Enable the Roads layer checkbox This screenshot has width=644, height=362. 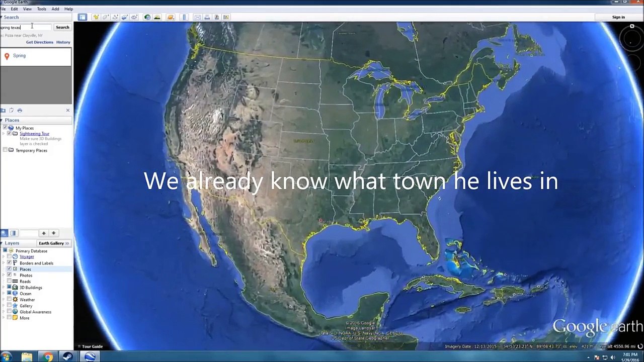coord(9,282)
